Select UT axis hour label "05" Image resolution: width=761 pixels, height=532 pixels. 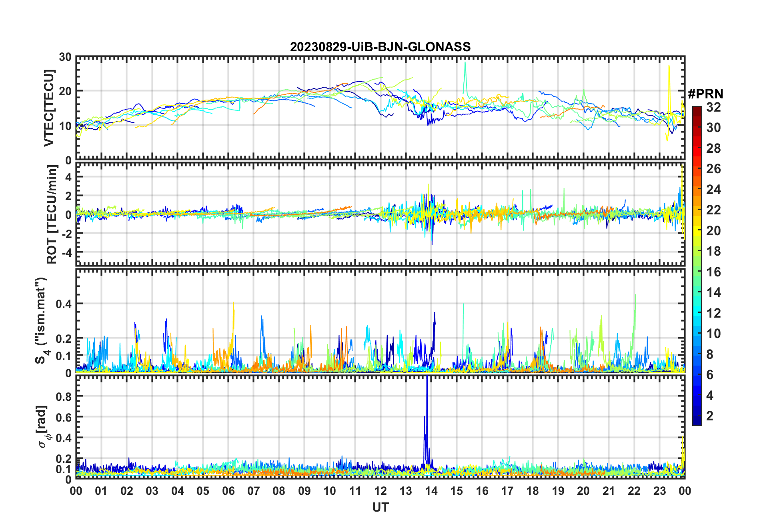point(203,491)
